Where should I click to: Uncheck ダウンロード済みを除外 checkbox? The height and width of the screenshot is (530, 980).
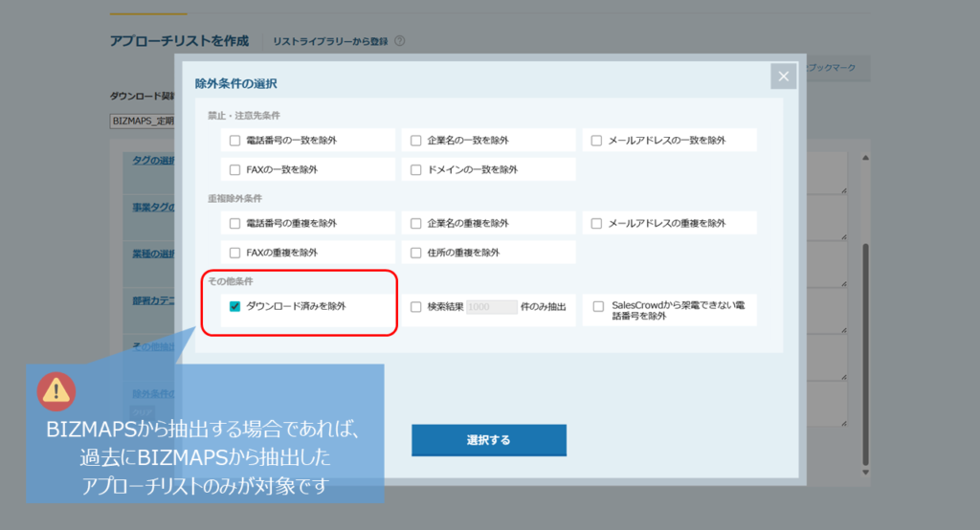(234, 307)
